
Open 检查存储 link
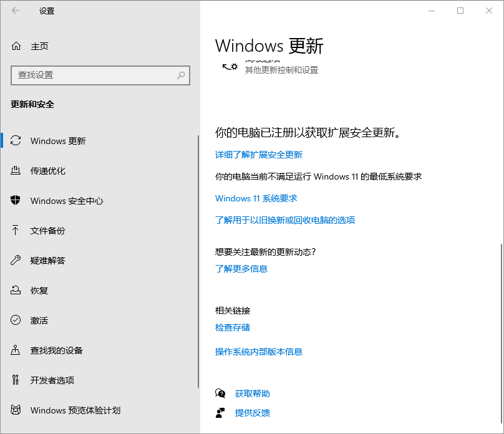(233, 327)
